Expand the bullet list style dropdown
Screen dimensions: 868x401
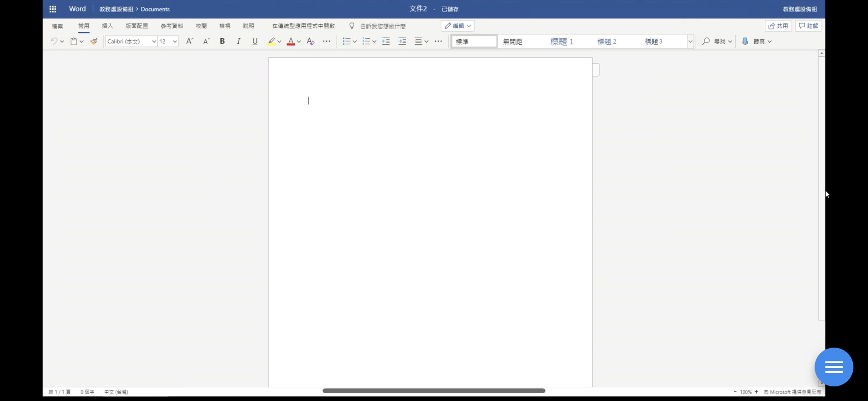[355, 41]
